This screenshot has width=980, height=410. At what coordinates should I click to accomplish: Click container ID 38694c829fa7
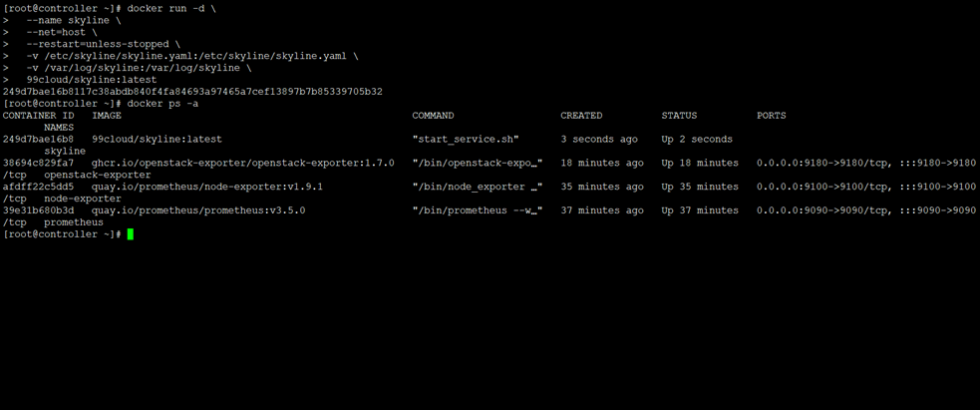click(x=38, y=164)
